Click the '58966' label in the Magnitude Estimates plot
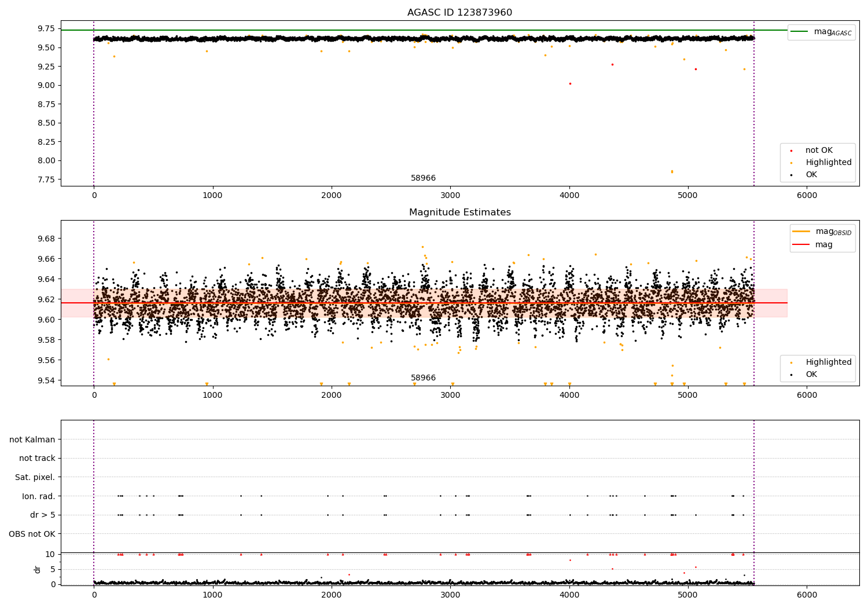The width and height of the screenshot is (868, 608). coord(423,378)
